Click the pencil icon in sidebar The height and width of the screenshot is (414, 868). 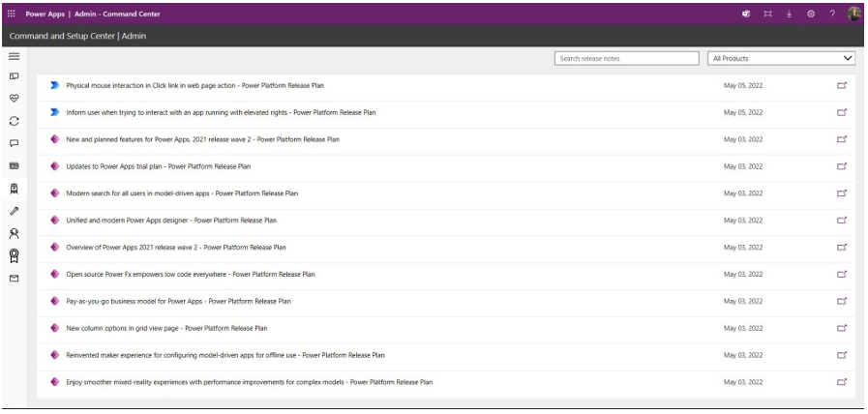14,211
